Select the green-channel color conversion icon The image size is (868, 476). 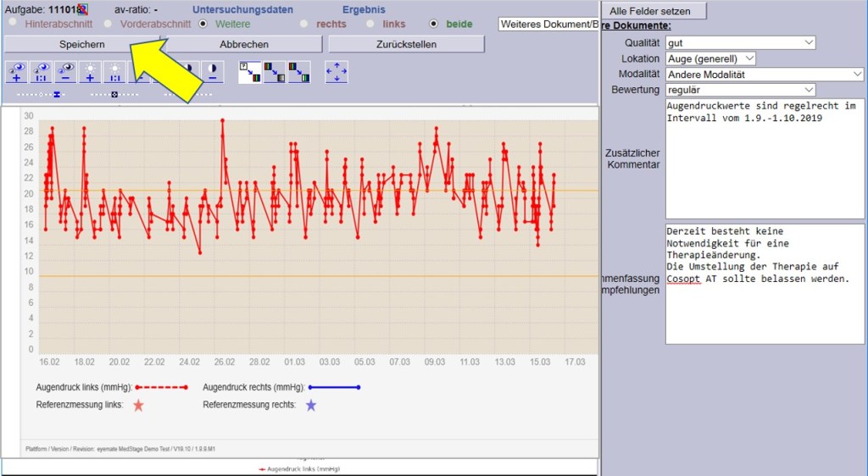(299, 72)
